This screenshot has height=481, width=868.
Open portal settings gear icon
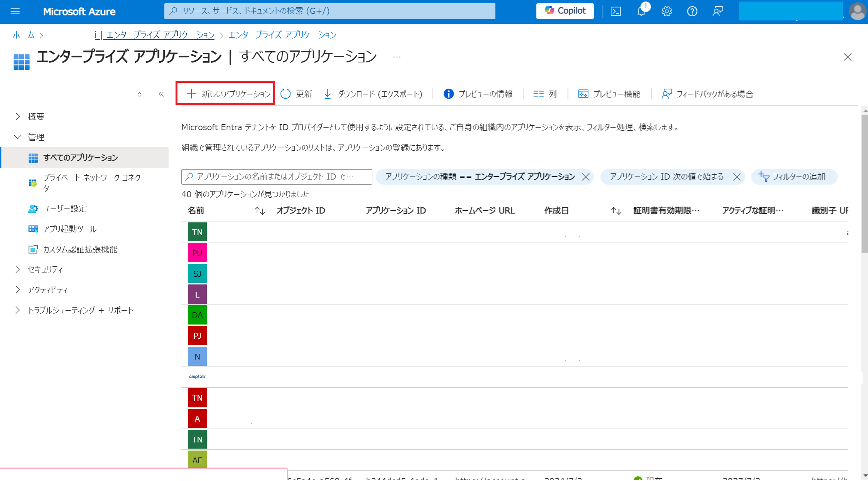[x=667, y=11]
